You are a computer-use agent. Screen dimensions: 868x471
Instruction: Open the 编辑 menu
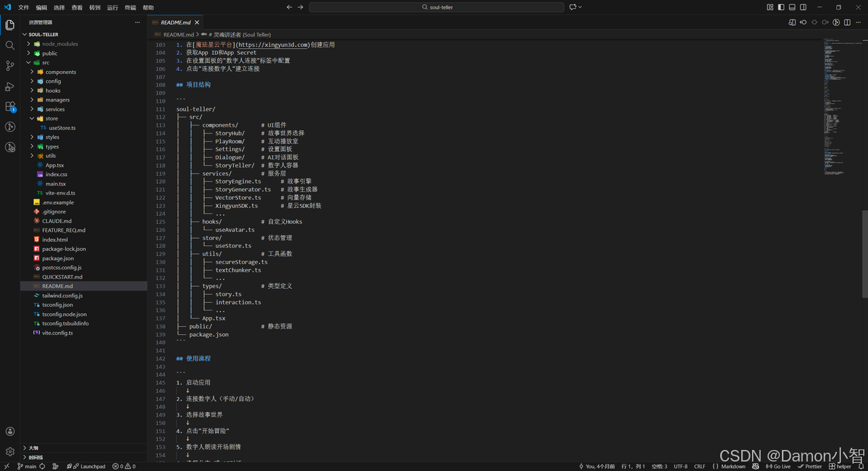(41, 7)
